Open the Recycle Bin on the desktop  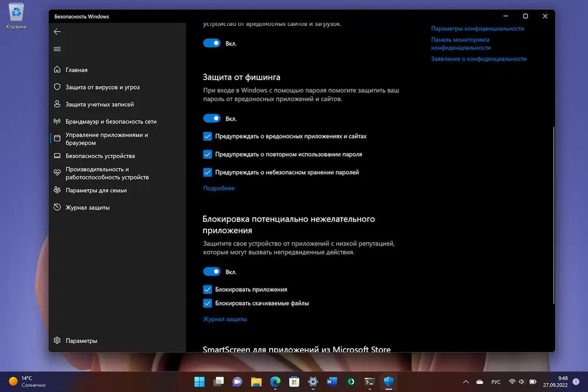point(16,16)
